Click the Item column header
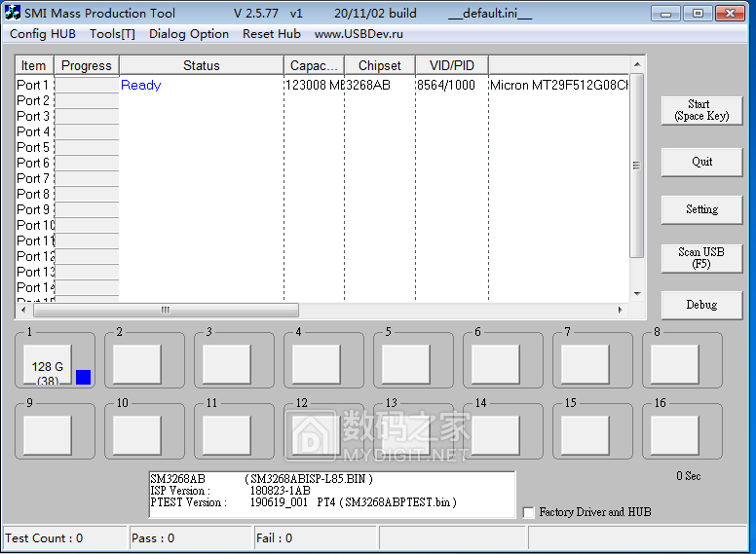Image resolution: width=756 pixels, height=554 pixels. click(x=35, y=65)
